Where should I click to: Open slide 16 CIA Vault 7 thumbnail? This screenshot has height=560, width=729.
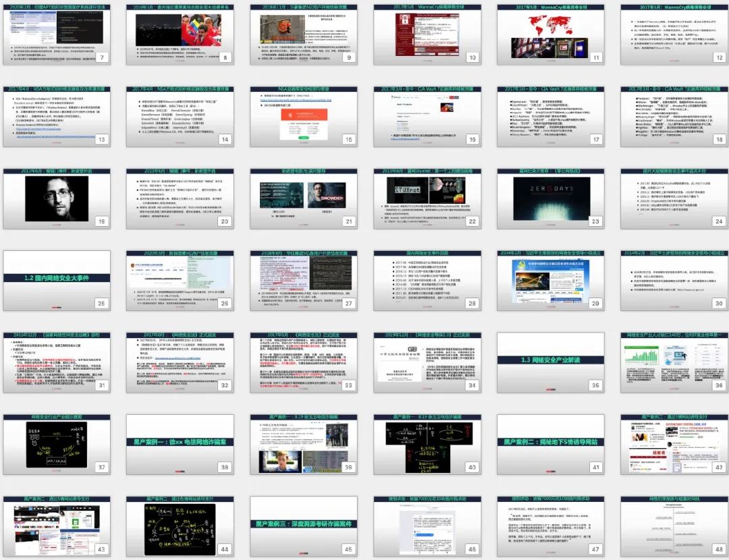coord(427,116)
